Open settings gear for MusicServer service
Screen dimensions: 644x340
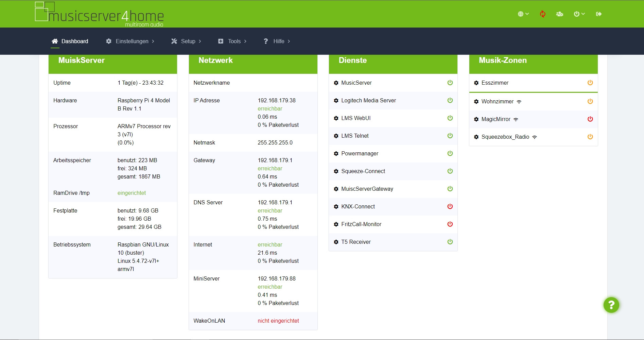coord(336,83)
